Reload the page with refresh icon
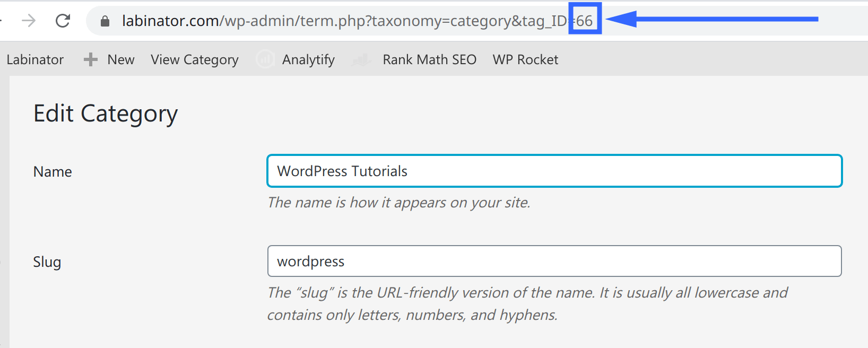Image resolution: width=868 pixels, height=348 pixels. coord(63,21)
